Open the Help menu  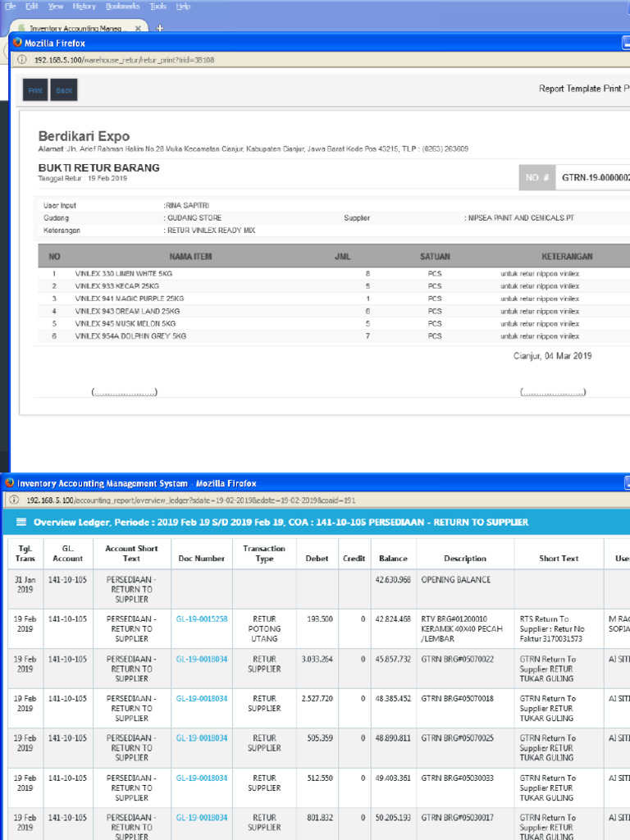pos(183,7)
